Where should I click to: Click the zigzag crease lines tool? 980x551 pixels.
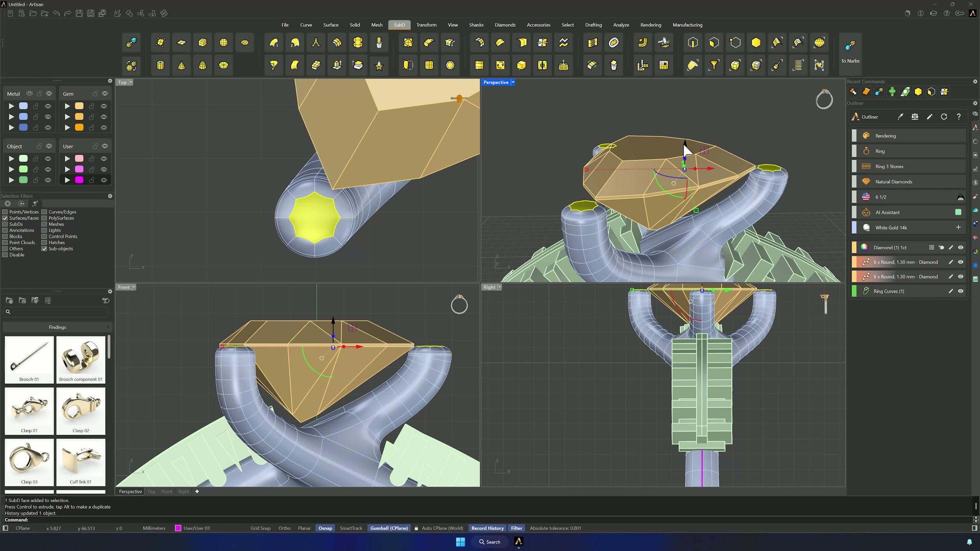563,42
